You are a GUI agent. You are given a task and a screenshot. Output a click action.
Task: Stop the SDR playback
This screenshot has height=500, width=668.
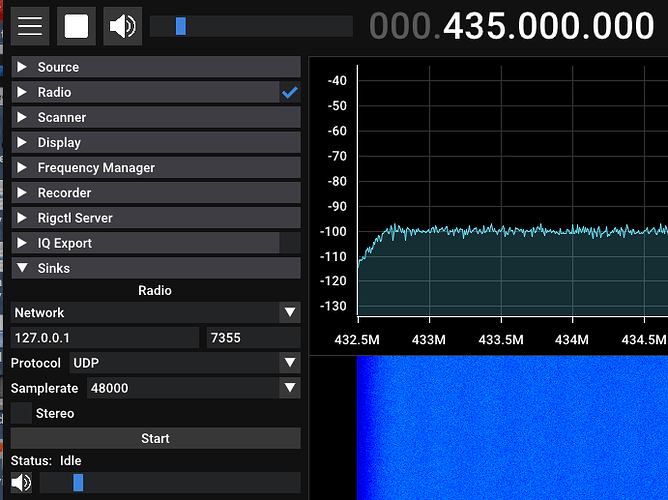coord(76,25)
